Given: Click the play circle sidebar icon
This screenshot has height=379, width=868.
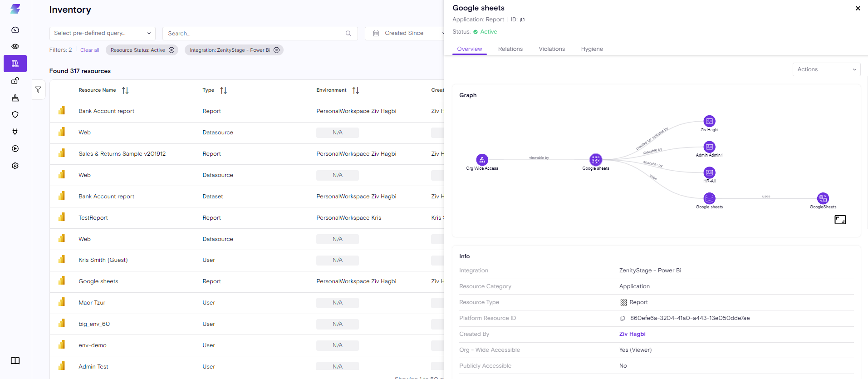Looking at the screenshot, I should [x=15, y=149].
